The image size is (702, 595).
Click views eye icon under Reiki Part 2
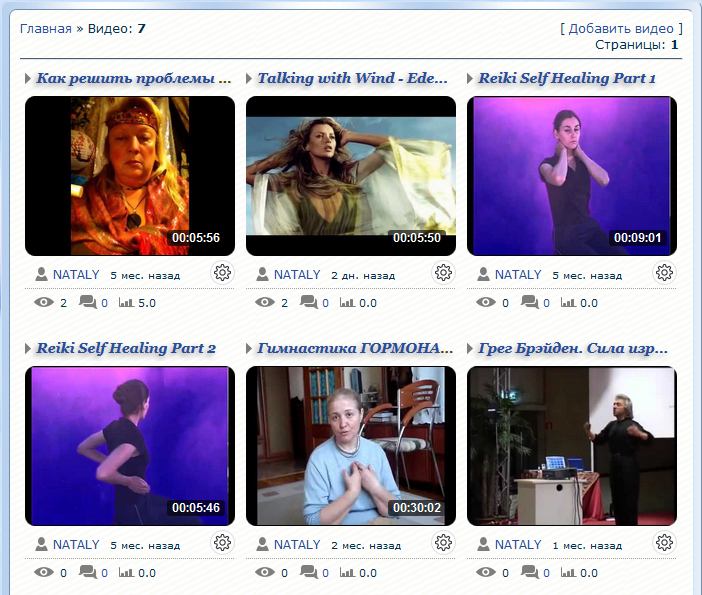click(44, 572)
